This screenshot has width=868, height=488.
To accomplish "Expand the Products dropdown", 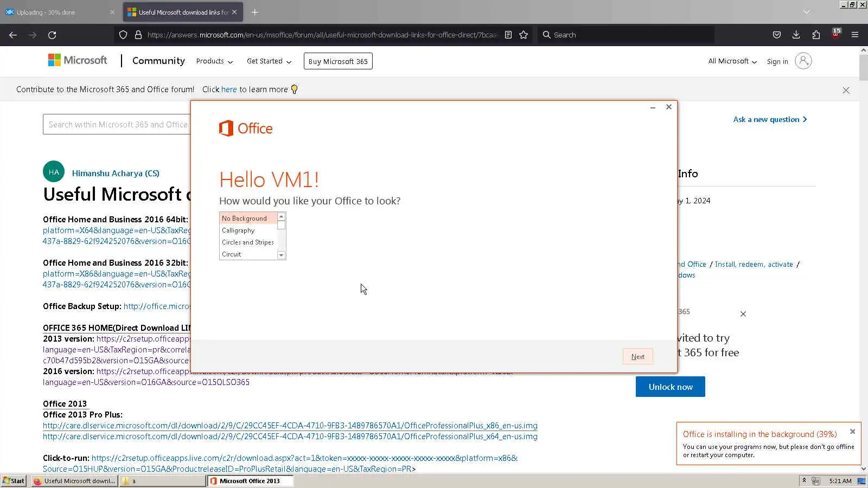I will click(214, 61).
